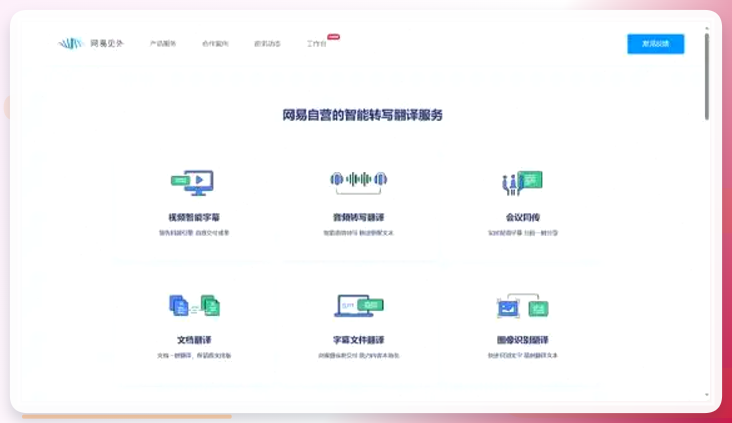This screenshot has width=732, height=423.
Task: Click the scrollbar up arrow
Action: (x=707, y=28)
